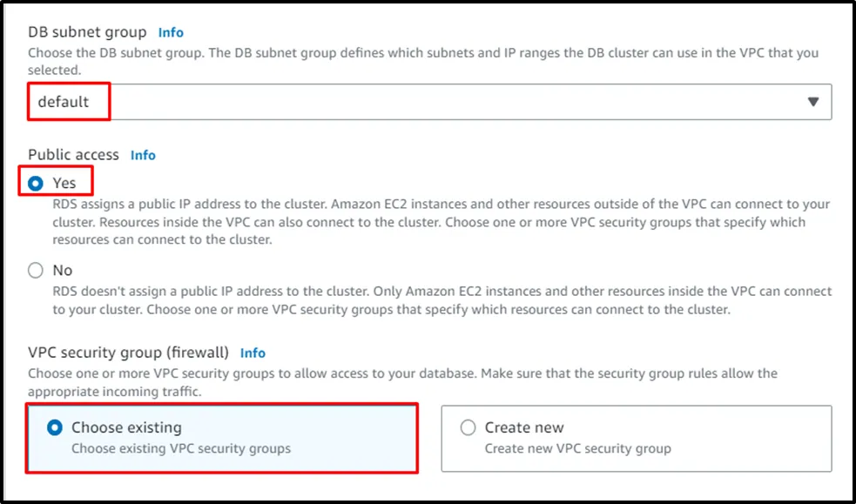
Task: Click the 'No' label text
Action: (63, 270)
